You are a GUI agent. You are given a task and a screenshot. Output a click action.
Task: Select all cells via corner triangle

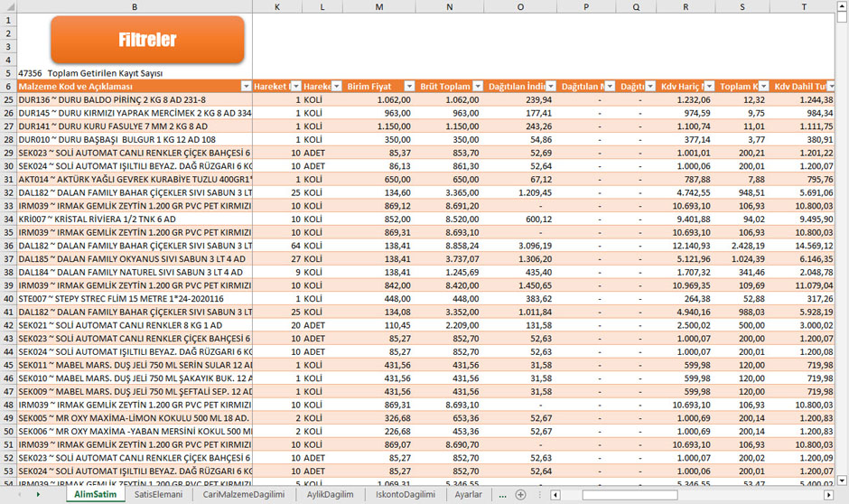coord(8,6)
